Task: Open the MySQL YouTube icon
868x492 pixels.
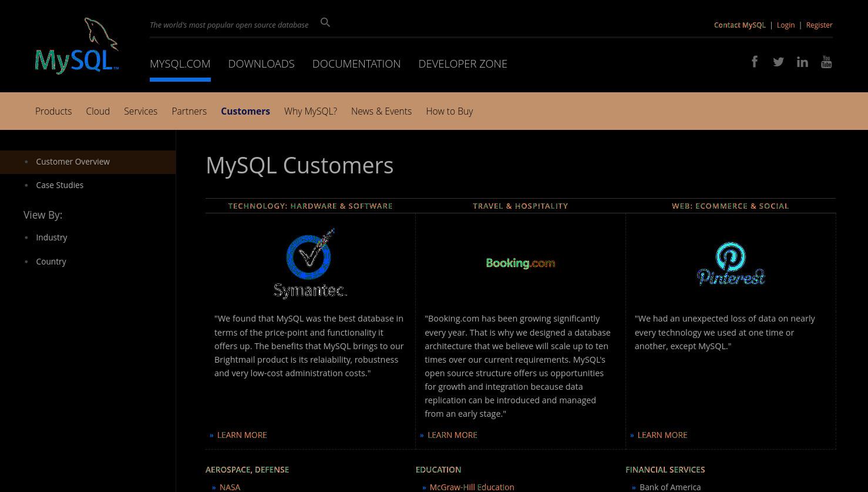Action: [x=826, y=62]
